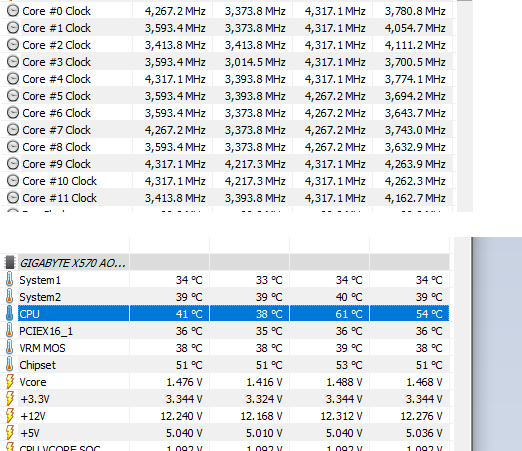The width and height of the screenshot is (522, 451).
Task: Select the Core #2 Clock sensor label
Action: coord(56,45)
